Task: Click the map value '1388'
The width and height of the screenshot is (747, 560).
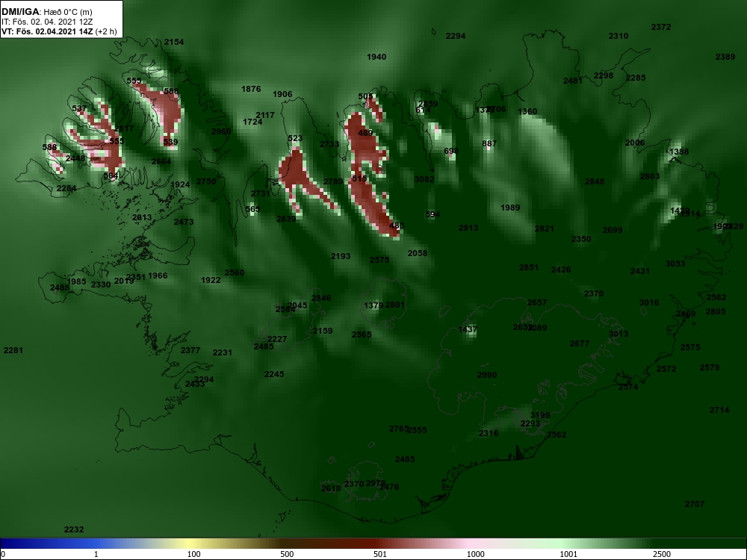Action: click(679, 152)
